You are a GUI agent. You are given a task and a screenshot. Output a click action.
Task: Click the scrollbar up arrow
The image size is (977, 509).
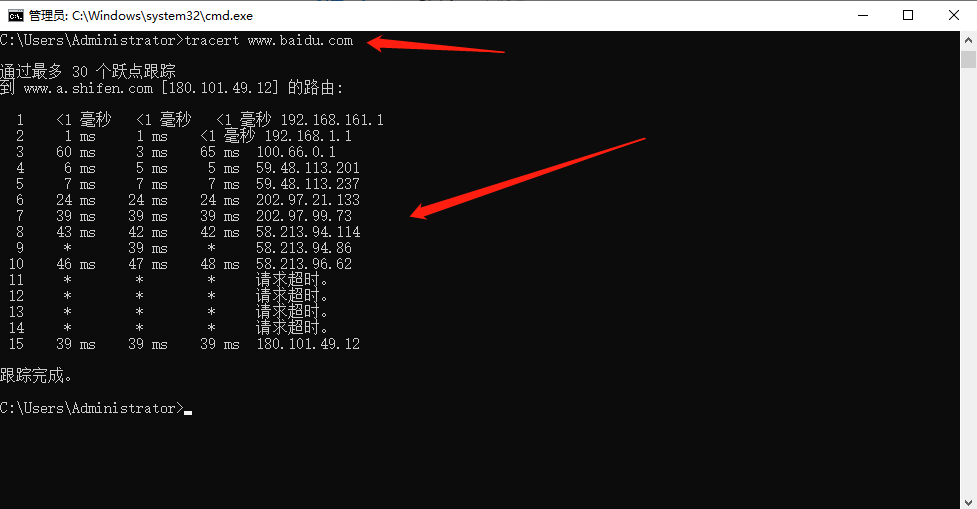[x=968, y=40]
